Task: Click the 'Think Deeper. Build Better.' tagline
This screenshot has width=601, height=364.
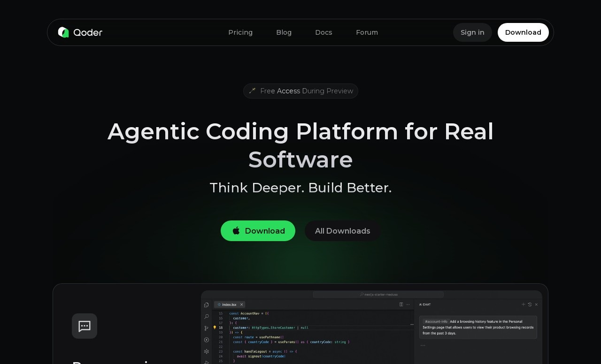Action: (x=300, y=188)
